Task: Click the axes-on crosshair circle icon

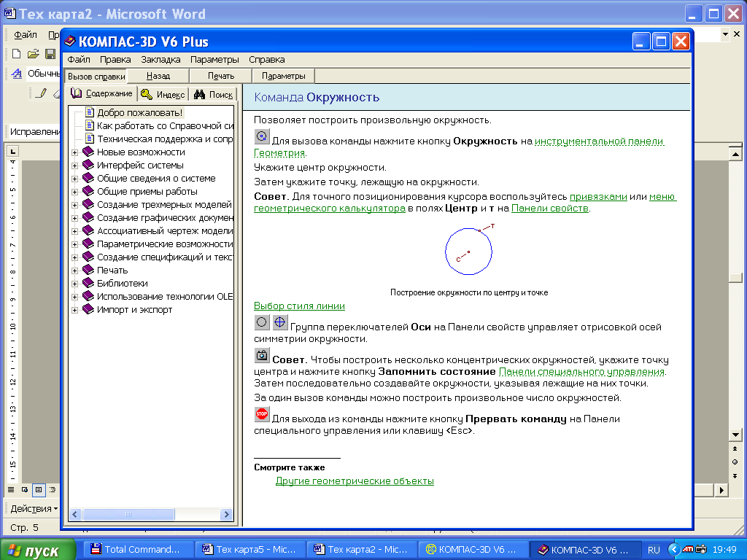Action: click(x=280, y=322)
